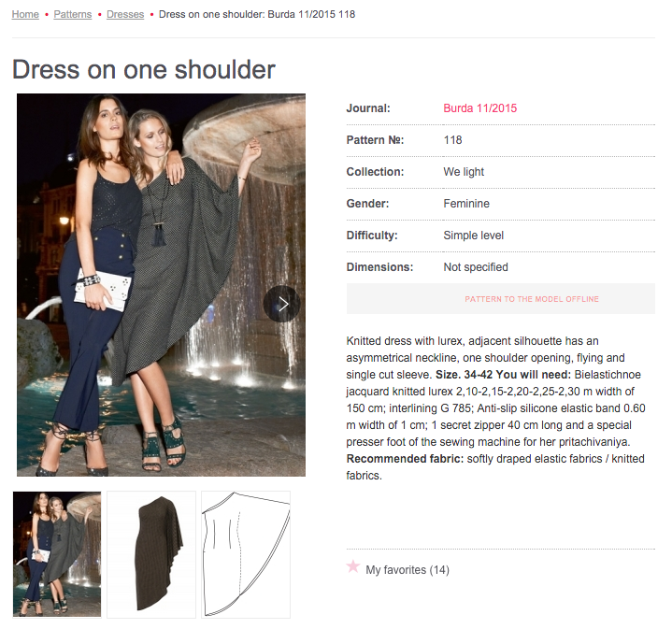Click the Recommended fabric bold text
This screenshot has width=672, height=629.
pos(405,459)
